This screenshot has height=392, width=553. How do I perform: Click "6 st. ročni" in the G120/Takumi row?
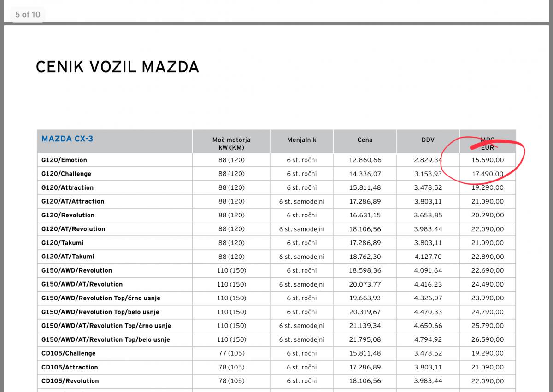(302, 243)
